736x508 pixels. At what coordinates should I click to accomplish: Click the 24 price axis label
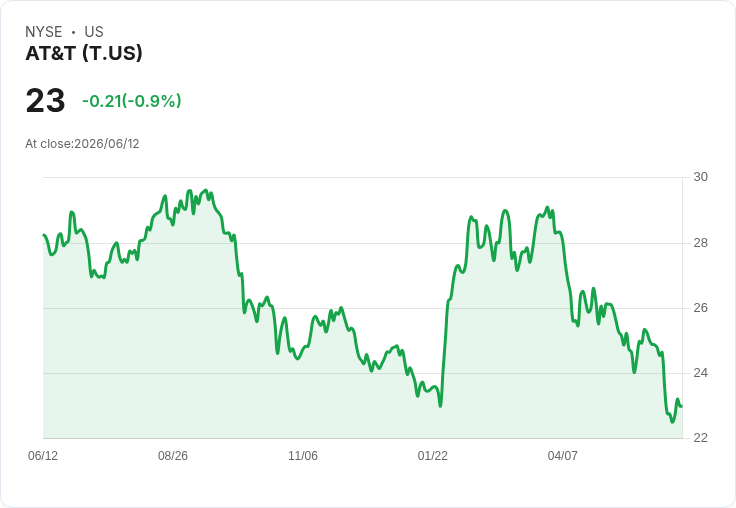[x=700, y=373]
